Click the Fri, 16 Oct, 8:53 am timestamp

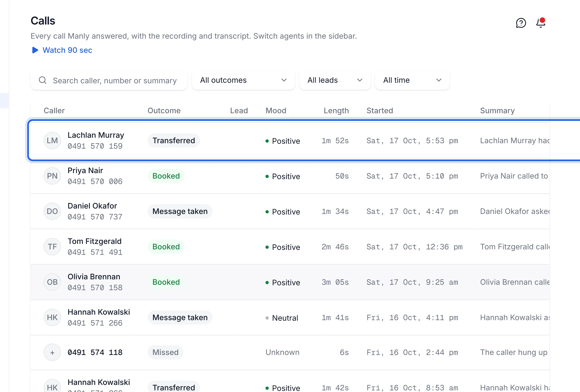pos(412,388)
